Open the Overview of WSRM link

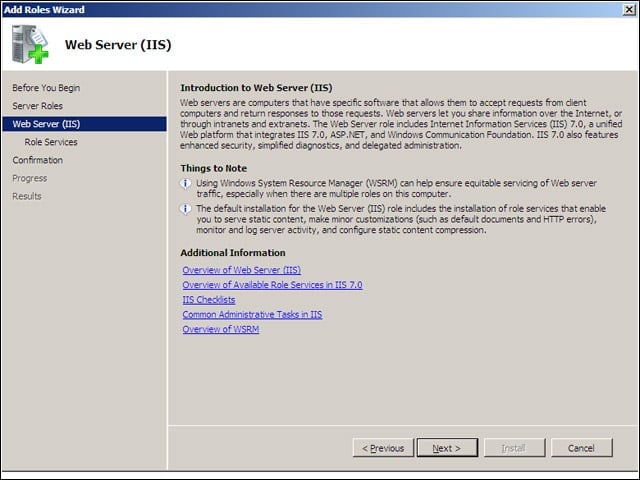(x=220, y=329)
